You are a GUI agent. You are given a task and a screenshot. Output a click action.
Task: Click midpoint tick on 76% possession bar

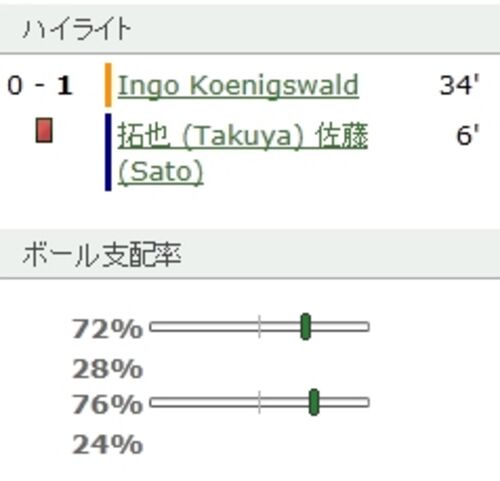click(x=259, y=402)
